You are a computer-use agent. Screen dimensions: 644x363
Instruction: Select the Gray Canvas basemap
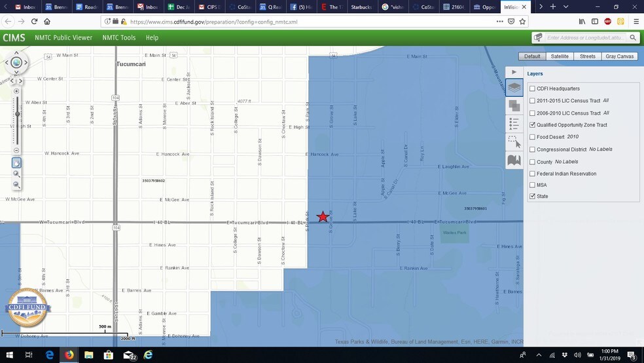point(619,56)
